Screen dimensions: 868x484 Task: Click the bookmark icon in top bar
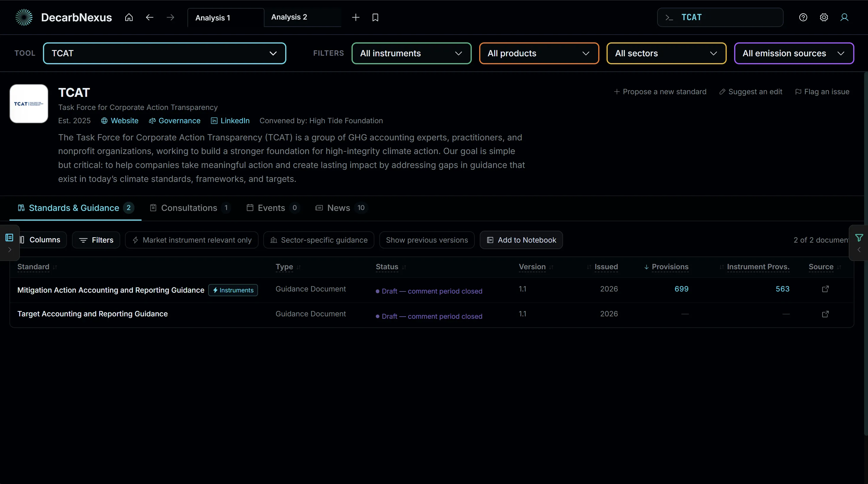(x=376, y=17)
